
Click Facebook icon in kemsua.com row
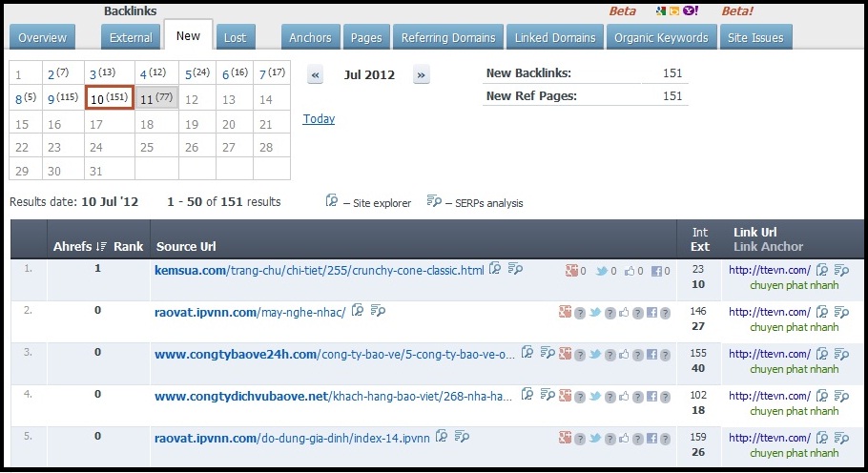tap(656, 271)
